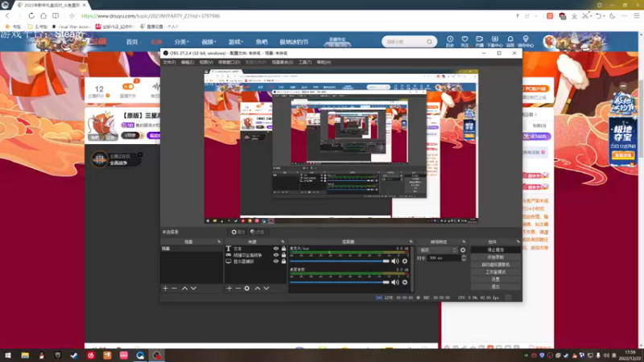Hide the text source via its eye icon
The width and height of the screenshot is (644, 362).
click(x=276, y=249)
